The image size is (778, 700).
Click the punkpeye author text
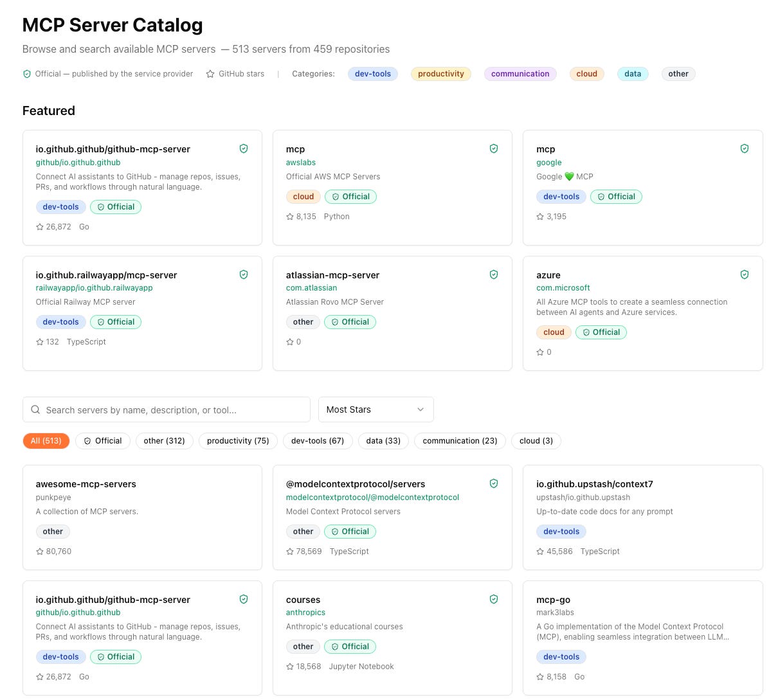53,498
